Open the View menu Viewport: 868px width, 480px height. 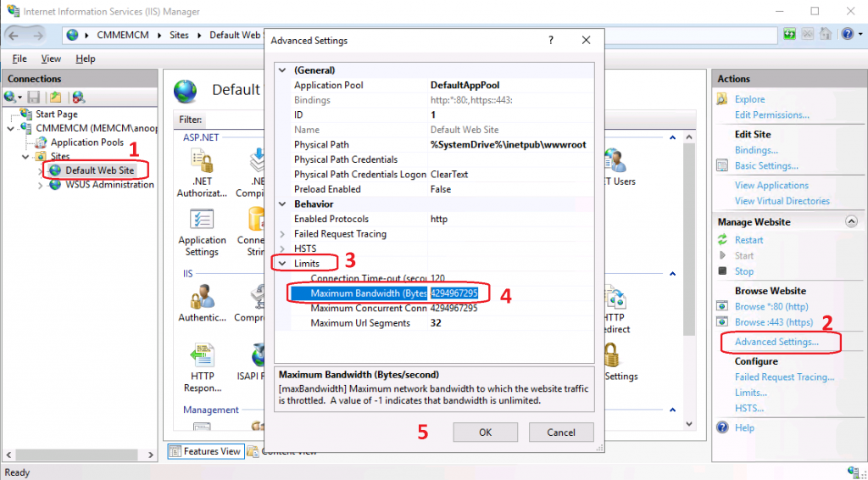click(x=51, y=59)
